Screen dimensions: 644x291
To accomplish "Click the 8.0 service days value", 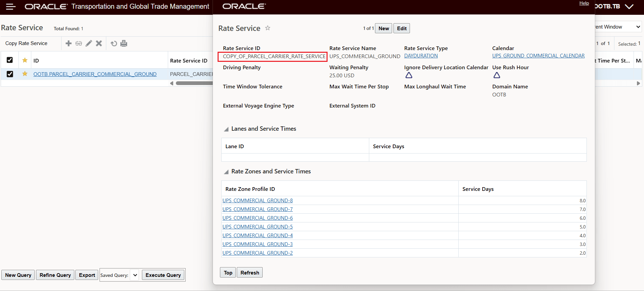I will point(582,201).
